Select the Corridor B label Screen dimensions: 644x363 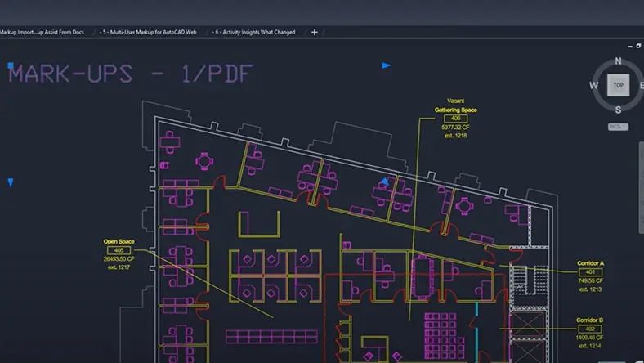pos(589,320)
